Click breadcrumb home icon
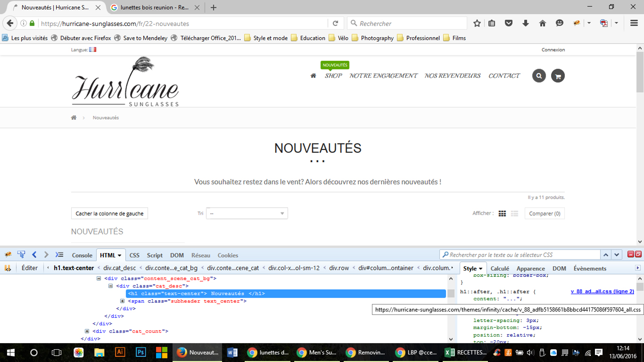The height and width of the screenshot is (362, 644). pyautogui.click(x=74, y=118)
